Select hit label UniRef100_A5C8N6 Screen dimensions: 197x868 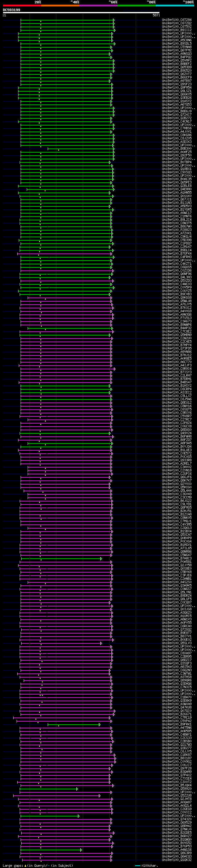click(177, 40)
